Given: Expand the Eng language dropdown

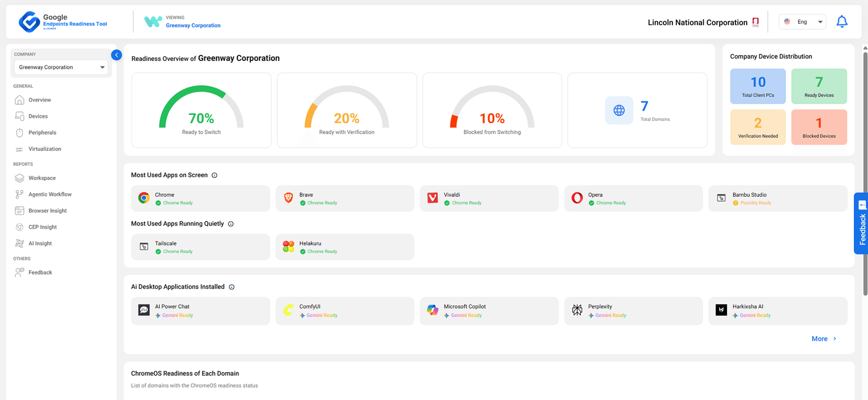Looking at the screenshot, I should [802, 22].
